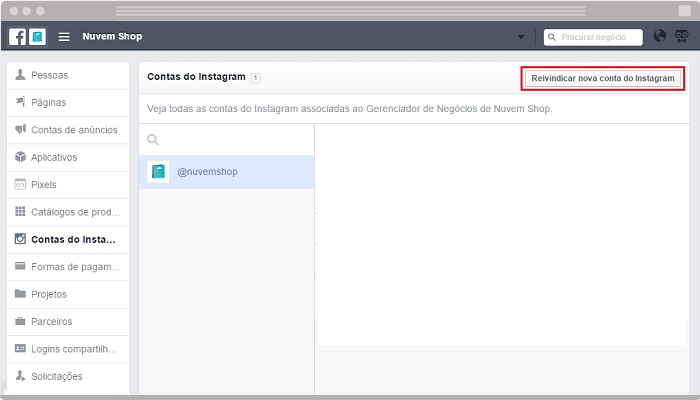Open Contas de anúncios section
Screen dimensions: 700x400
click(68, 130)
